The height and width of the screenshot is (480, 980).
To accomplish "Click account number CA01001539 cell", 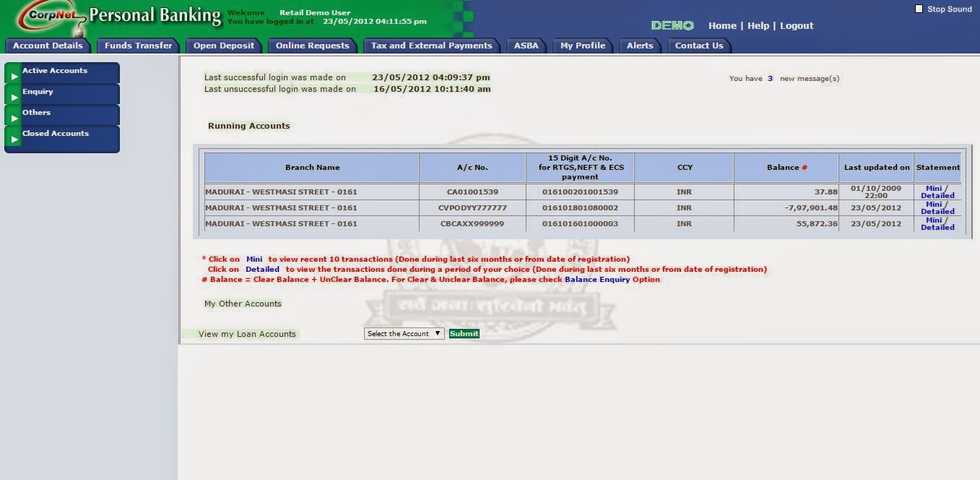I will (x=472, y=192).
